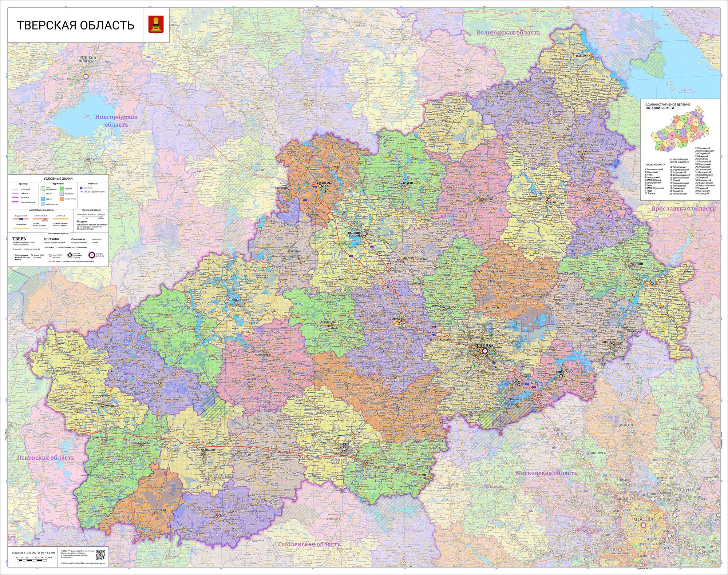
Task: Click the 'НЕЛИДОВО' city label
Action: [x=208, y=450]
